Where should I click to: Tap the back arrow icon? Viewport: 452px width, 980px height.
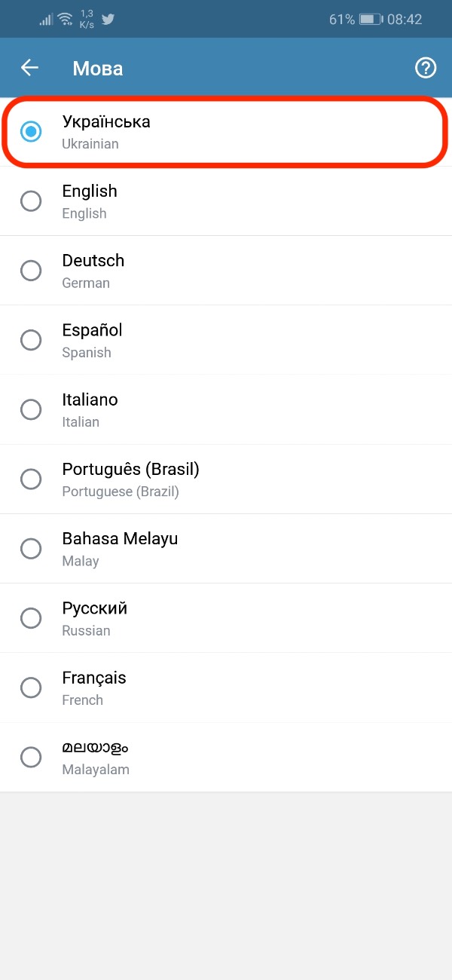[x=29, y=68]
